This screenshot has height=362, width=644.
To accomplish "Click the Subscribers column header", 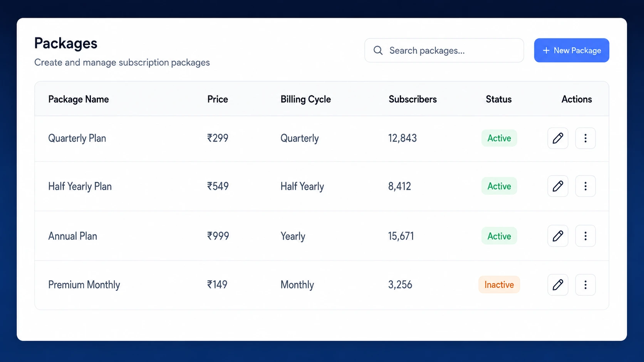I will [x=413, y=99].
